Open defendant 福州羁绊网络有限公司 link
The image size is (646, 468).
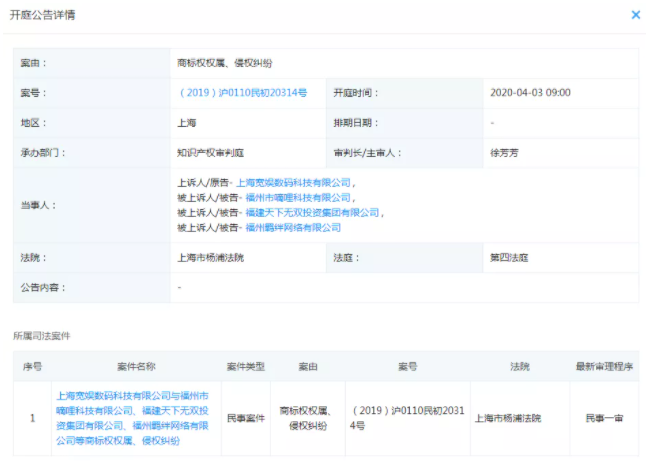coord(293,227)
